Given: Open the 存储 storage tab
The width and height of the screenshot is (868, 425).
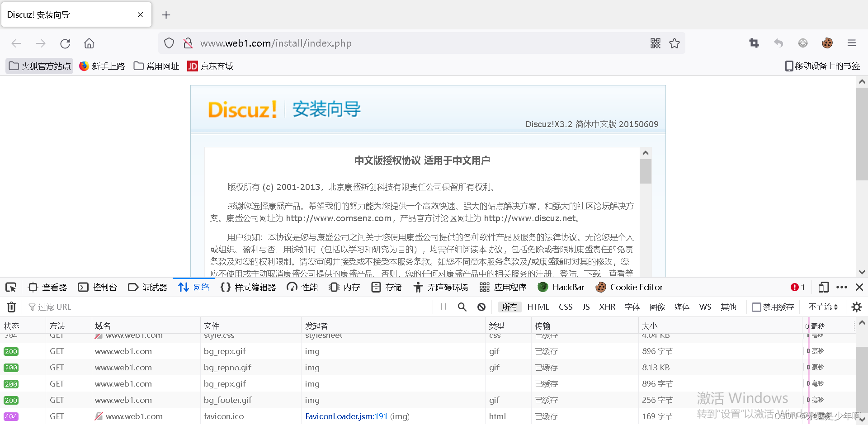Looking at the screenshot, I should (x=387, y=287).
